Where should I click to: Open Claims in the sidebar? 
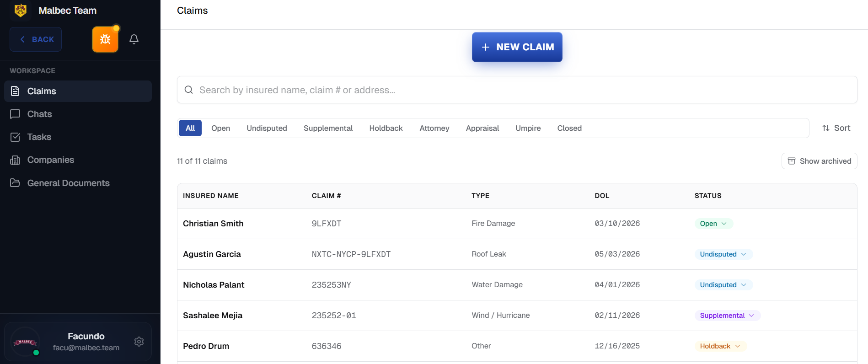coord(78,91)
